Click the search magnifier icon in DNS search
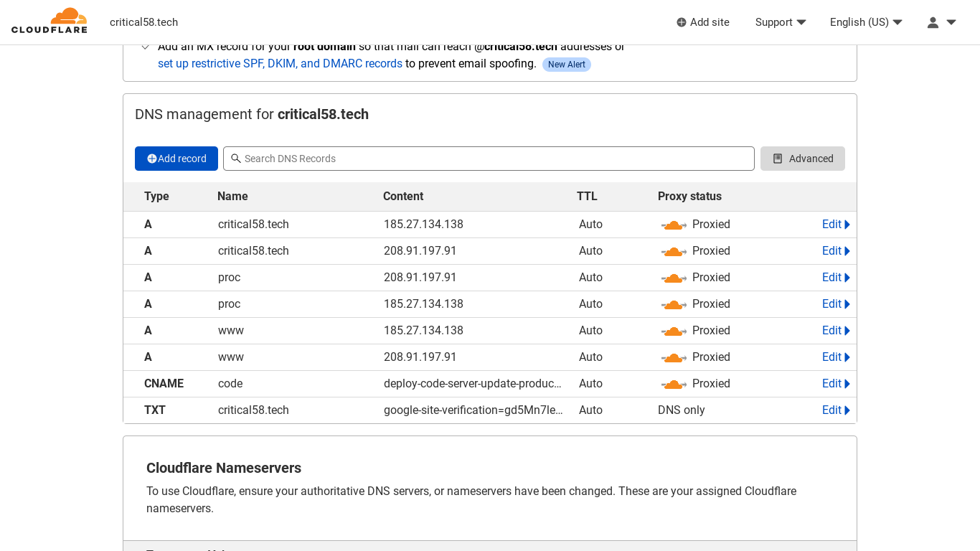The image size is (980, 551). pyautogui.click(x=235, y=159)
